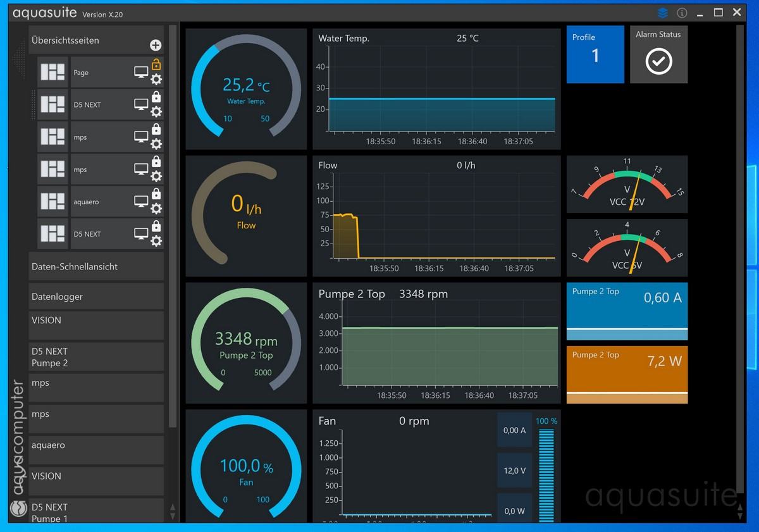This screenshot has height=532, width=759.
Task: Click the Flow 0 l/h gauge
Action: (246, 216)
